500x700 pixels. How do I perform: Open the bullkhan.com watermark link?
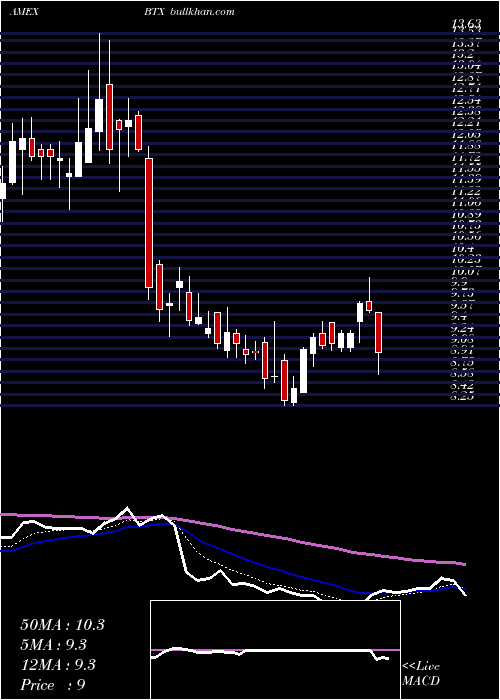203,12
